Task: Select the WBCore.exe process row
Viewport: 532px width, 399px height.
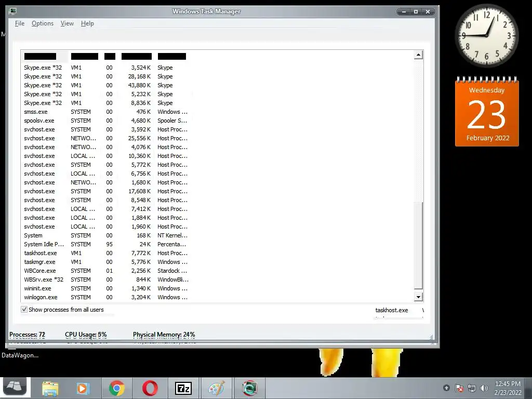Action: tap(106, 270)
